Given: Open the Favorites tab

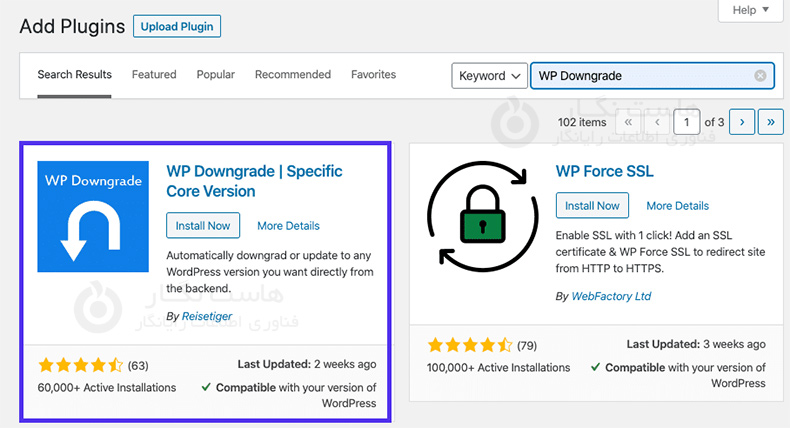Looking at the screenshot, I should coord(373,75).
